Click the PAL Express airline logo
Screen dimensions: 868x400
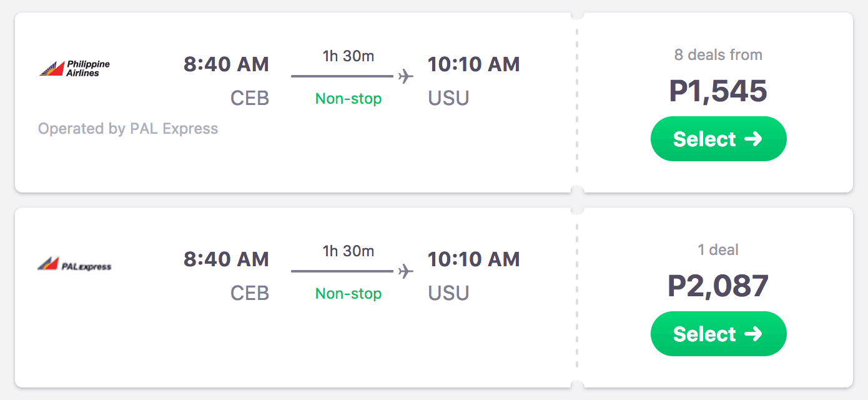click(x=74, y=264)
